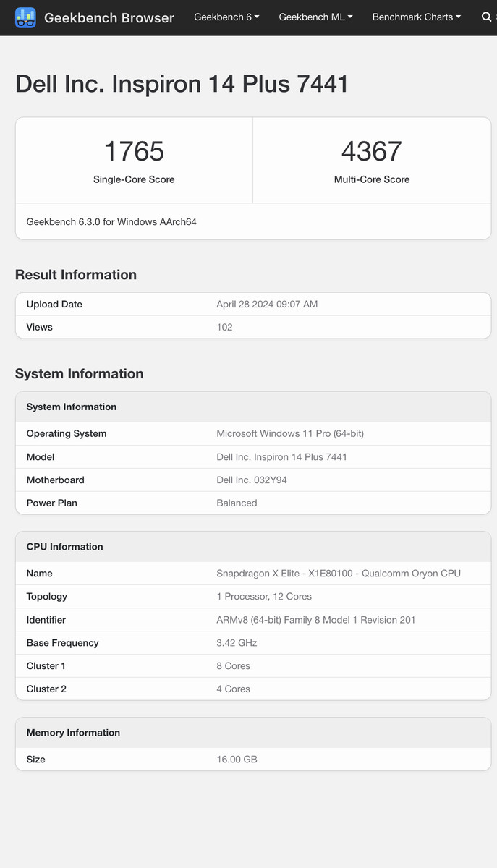Screen dimensions: 497x868
Task: Click the Motherboard value Dell Inc. 032Y94
Action: (x=252, y=480)
